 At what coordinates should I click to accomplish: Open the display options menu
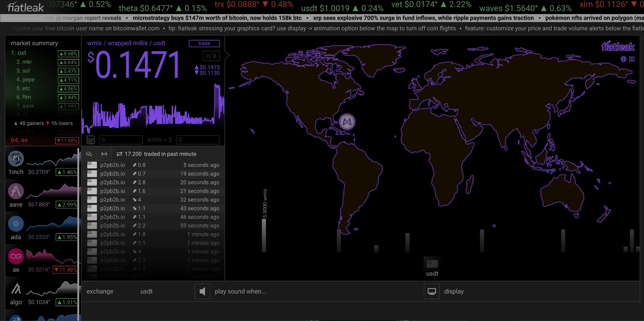point(454,292)
